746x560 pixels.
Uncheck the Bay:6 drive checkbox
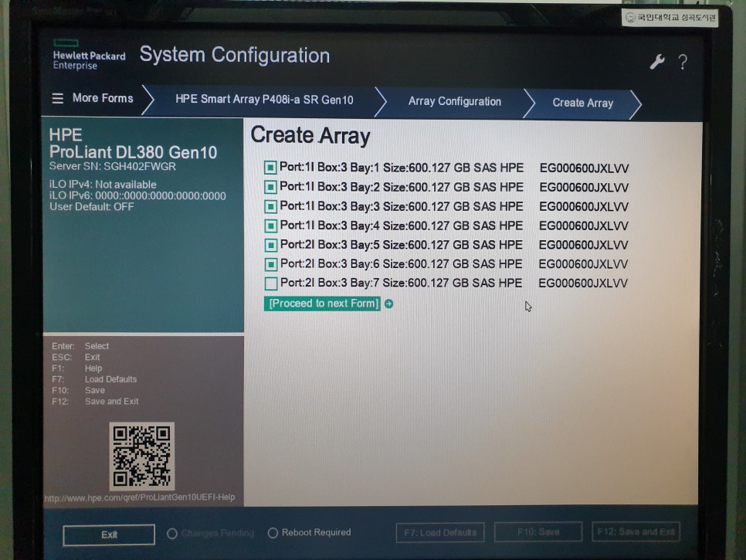tap(270, 264)
